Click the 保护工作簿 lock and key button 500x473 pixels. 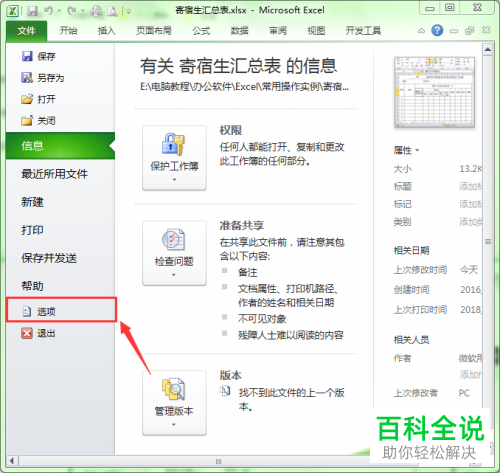174,158
